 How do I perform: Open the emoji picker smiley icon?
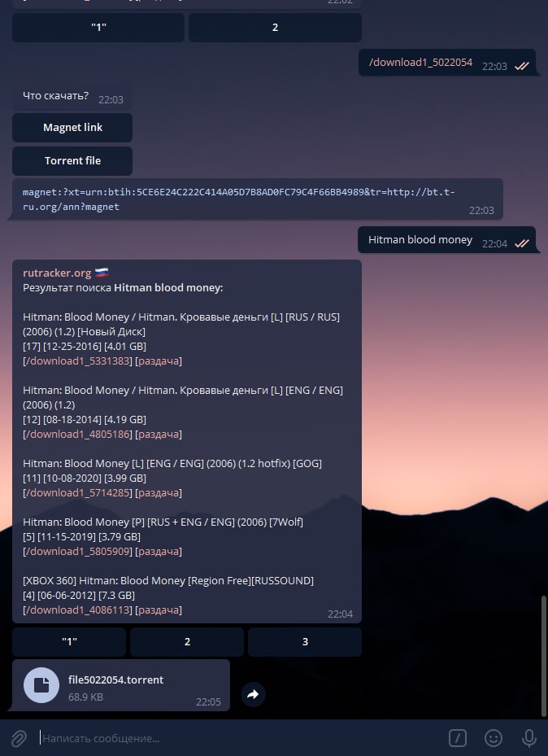coord(493,737)
